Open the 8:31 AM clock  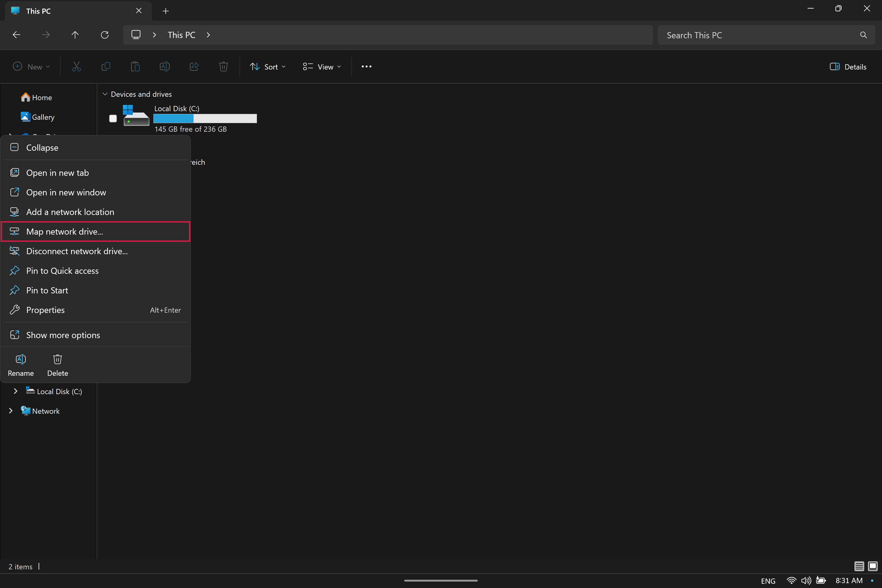(849, 581)
